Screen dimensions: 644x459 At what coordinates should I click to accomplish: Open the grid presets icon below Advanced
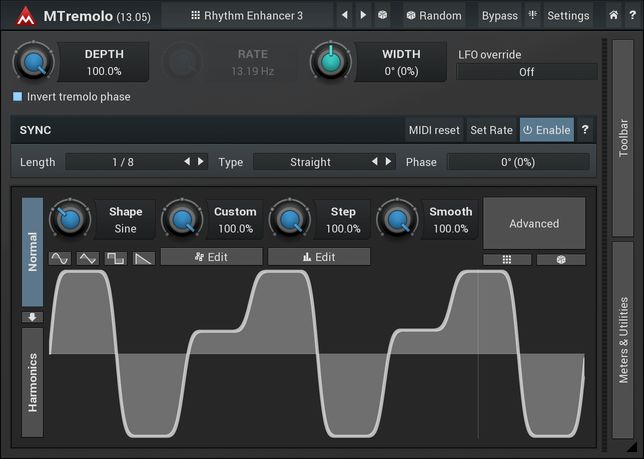[x=508, y=259]
